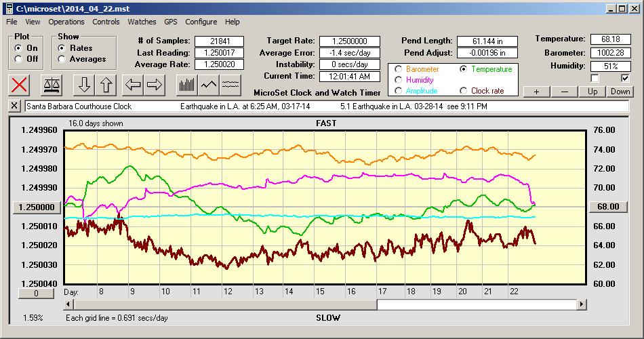Click the '16.0 days shown' label

tap(96, 123)
